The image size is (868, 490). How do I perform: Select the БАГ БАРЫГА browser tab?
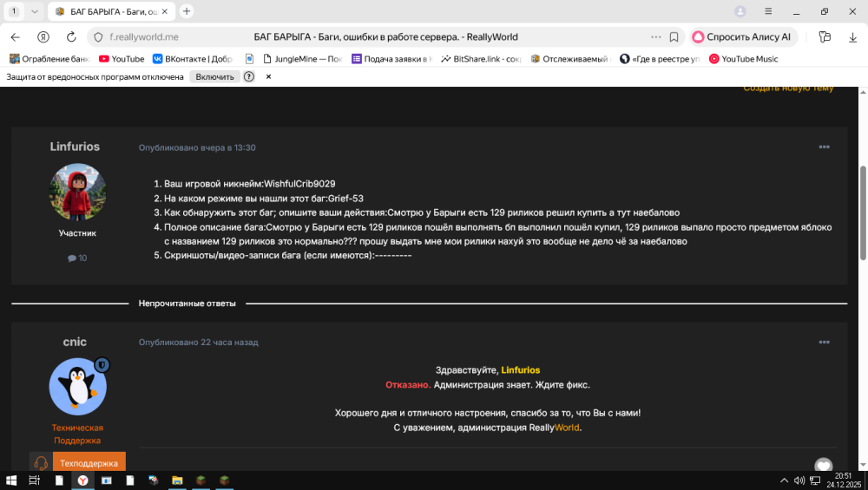click(x=111, y=11)
